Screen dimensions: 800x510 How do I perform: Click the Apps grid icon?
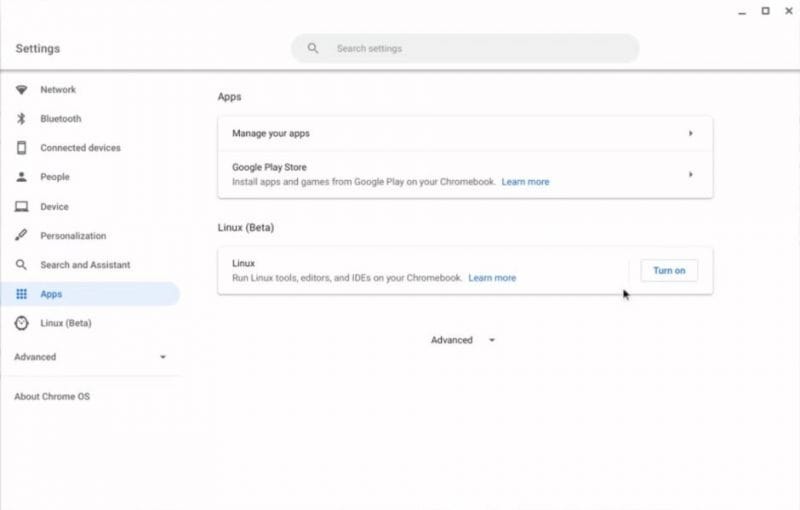click(x=21, y=294)
